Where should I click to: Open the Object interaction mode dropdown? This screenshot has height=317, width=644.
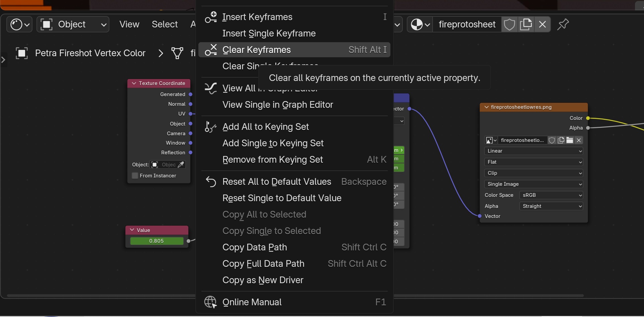click(x=73, y=24)
